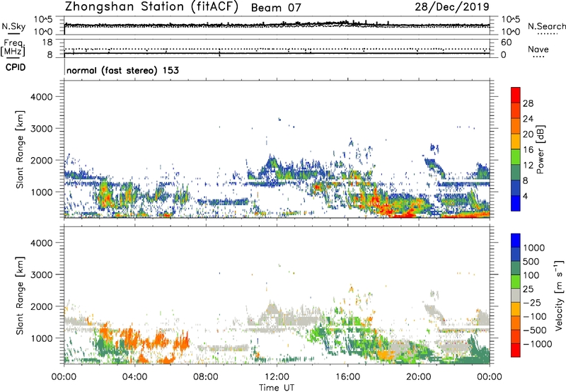Select the 'Freq. [MHz]' axis label
Image resolution: width=566 pixels, height=392 pixels.
point(13,48)
